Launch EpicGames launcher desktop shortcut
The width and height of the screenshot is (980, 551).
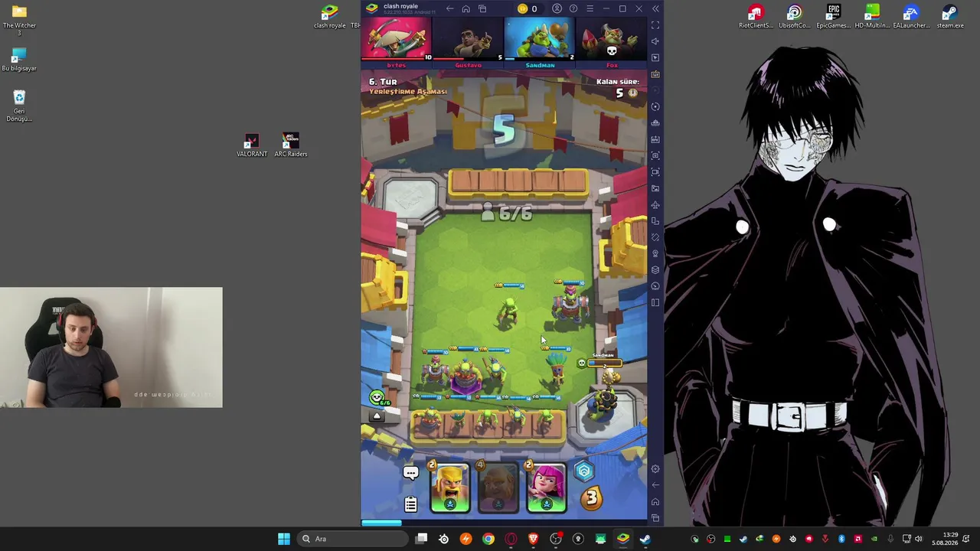click(834, 17)
